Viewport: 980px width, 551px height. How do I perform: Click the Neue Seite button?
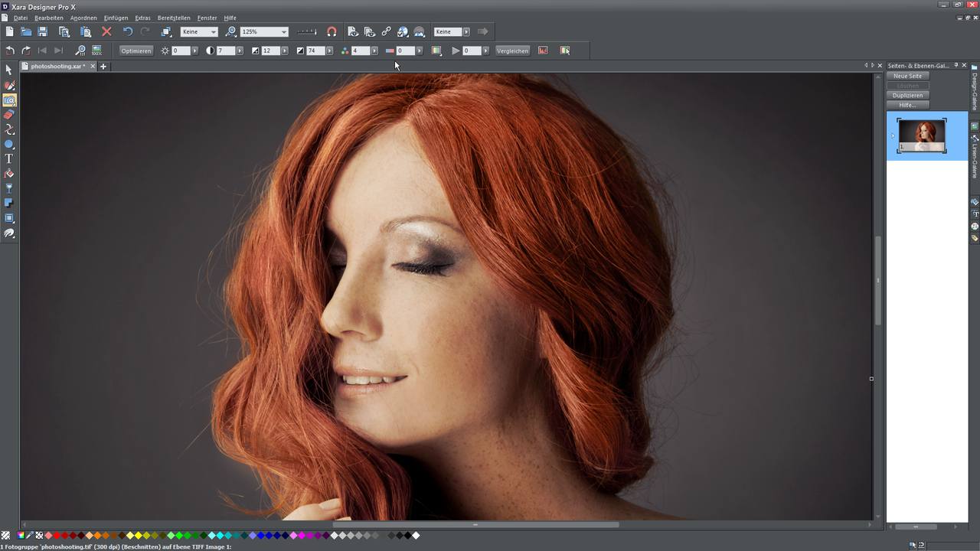908,76
